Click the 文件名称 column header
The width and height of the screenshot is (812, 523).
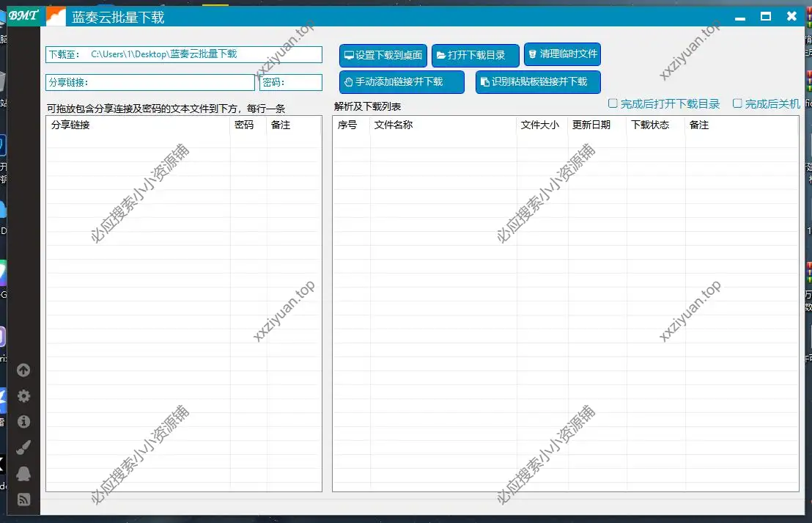pyautogui.click(x=394, y=125)
